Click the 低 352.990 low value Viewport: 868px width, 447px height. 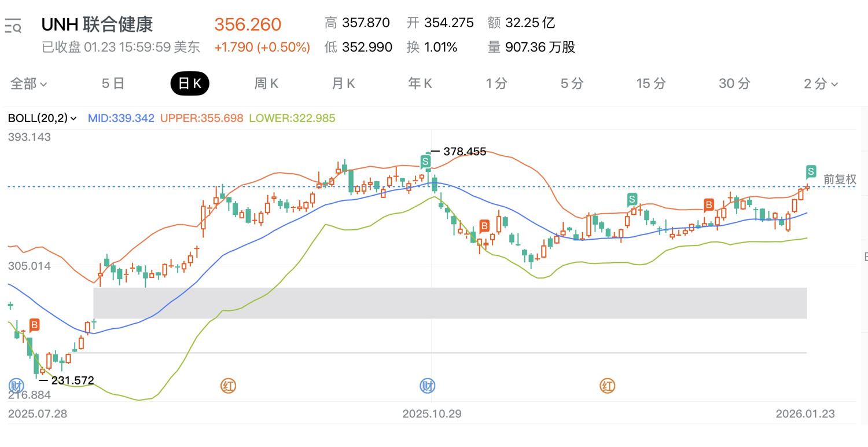click(358, 47)
